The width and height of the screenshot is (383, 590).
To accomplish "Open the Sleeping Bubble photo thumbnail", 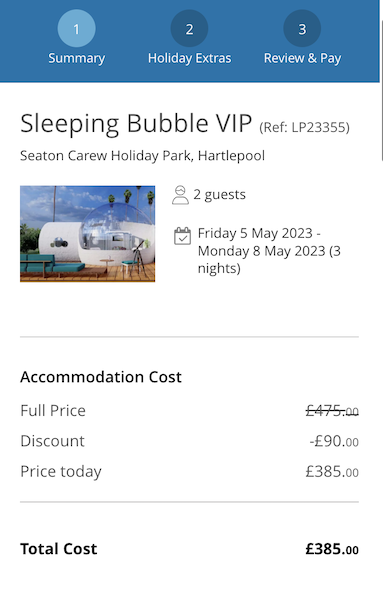I will pyautogui.click(x=88, y=234).
